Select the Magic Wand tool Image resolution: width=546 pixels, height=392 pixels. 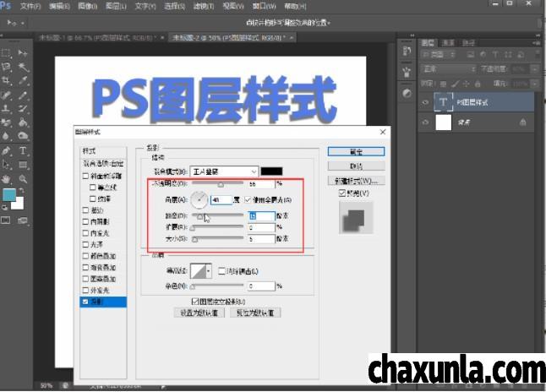pos(23,67)
